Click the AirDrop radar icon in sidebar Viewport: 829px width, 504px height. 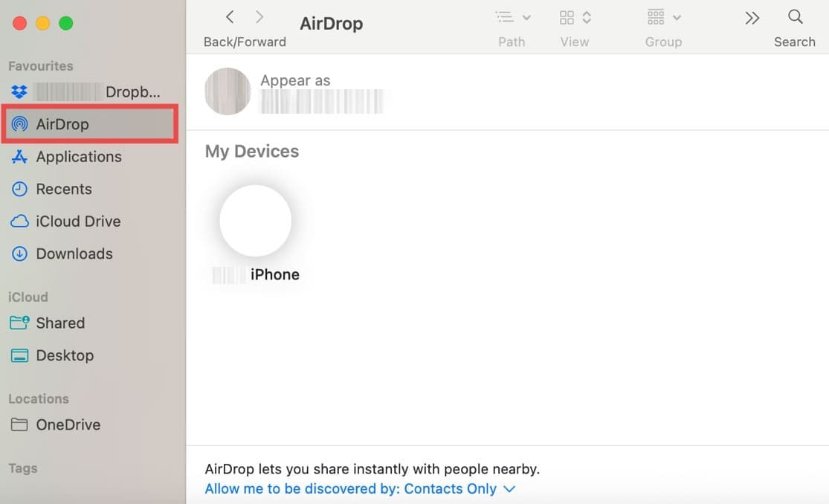click(19, 124)
